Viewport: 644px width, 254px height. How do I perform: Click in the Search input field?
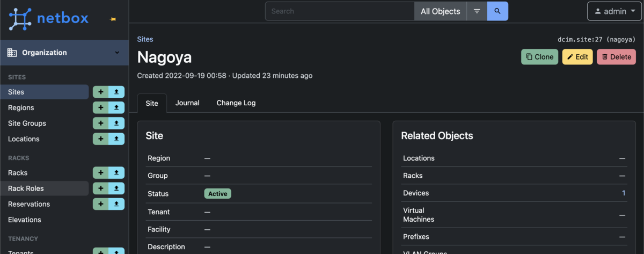[340, 11]
